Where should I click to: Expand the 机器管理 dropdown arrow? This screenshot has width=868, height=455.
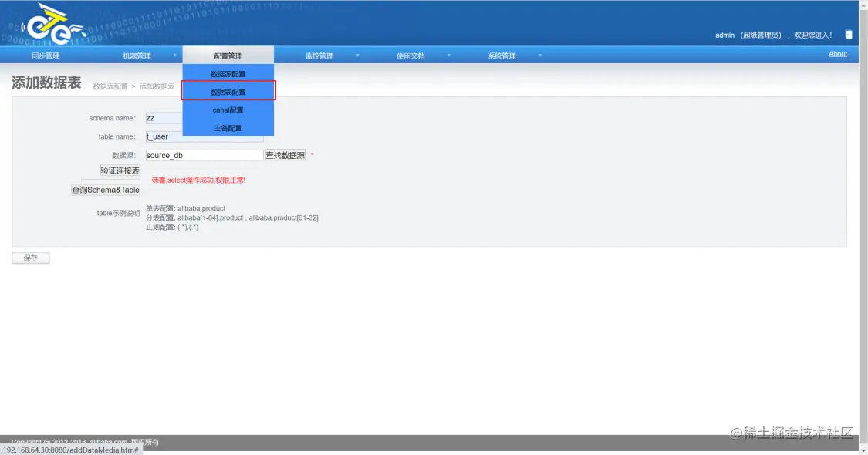tap(175, 55)
